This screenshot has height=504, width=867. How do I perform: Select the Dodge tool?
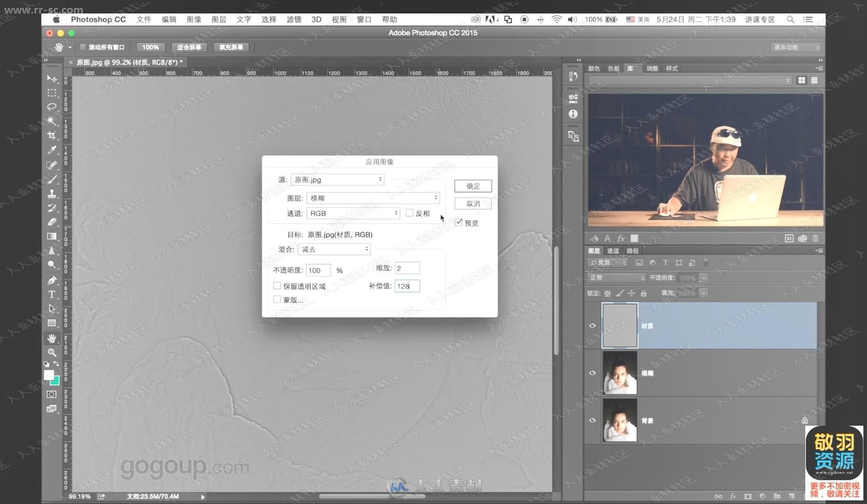pos(52,264)
